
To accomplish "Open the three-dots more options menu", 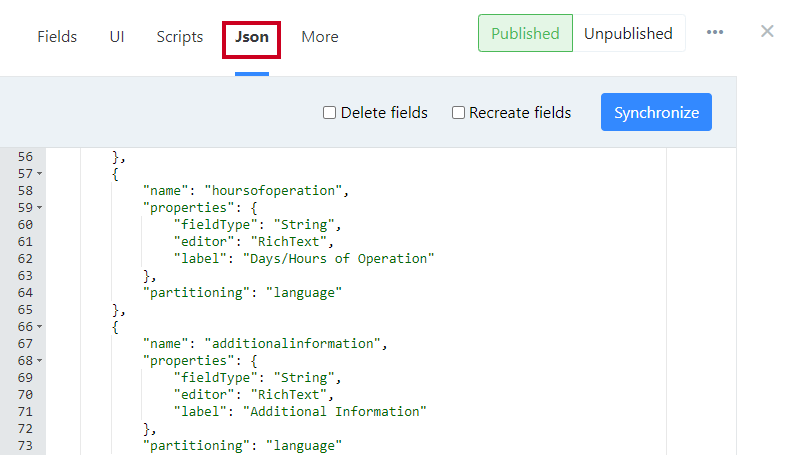I will [x=714, y=32].
